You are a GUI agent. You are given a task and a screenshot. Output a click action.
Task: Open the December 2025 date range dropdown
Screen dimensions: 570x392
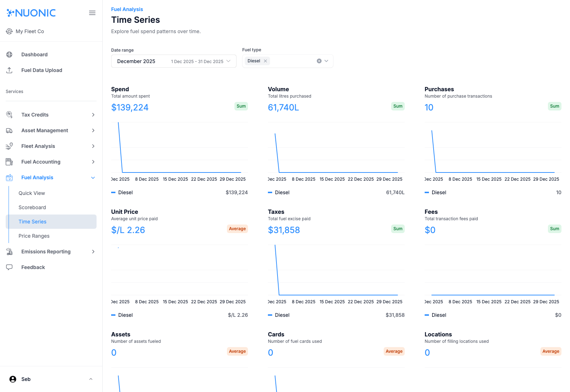[173, 61]
